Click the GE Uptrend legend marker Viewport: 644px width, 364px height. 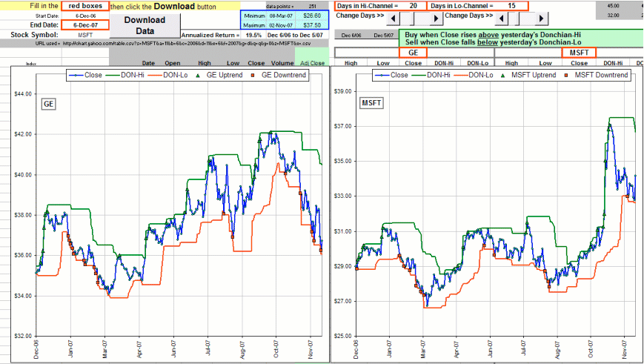198,75
